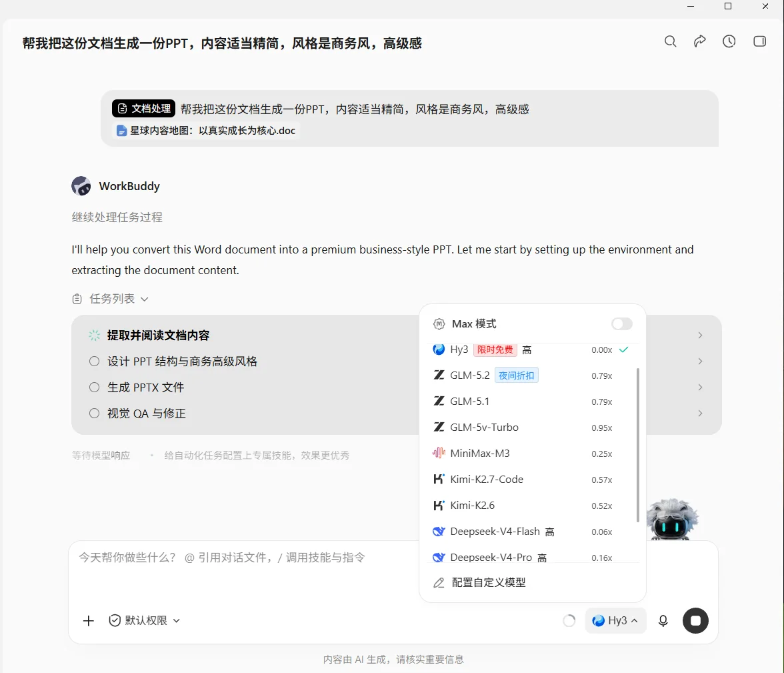Viewport: 784px width, 673px height.
Task: Click the robot mascot character
Action: (671, 520)
